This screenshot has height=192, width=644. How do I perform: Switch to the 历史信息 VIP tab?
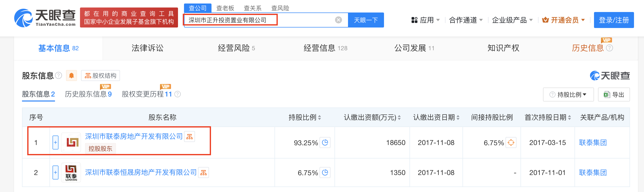click(x=588, y=48)
